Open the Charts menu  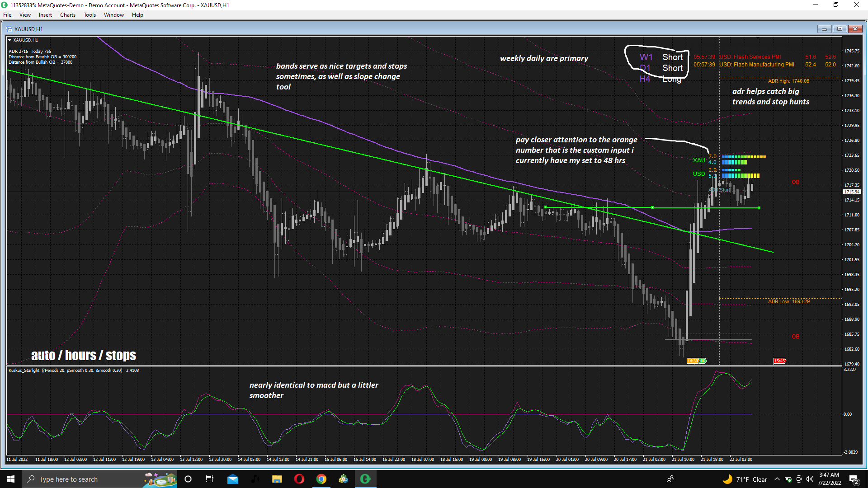click(67, 15)
